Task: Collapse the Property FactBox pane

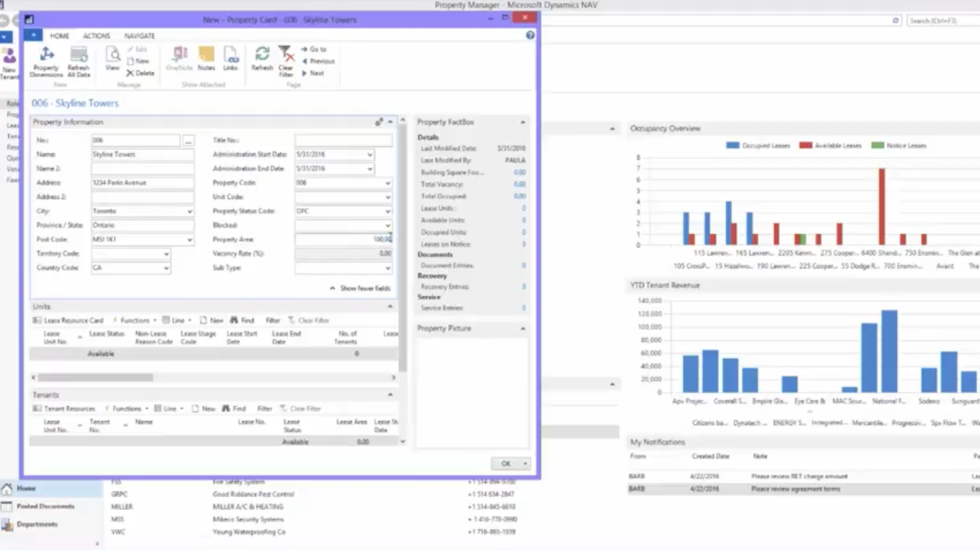Action: coord(523,121)
